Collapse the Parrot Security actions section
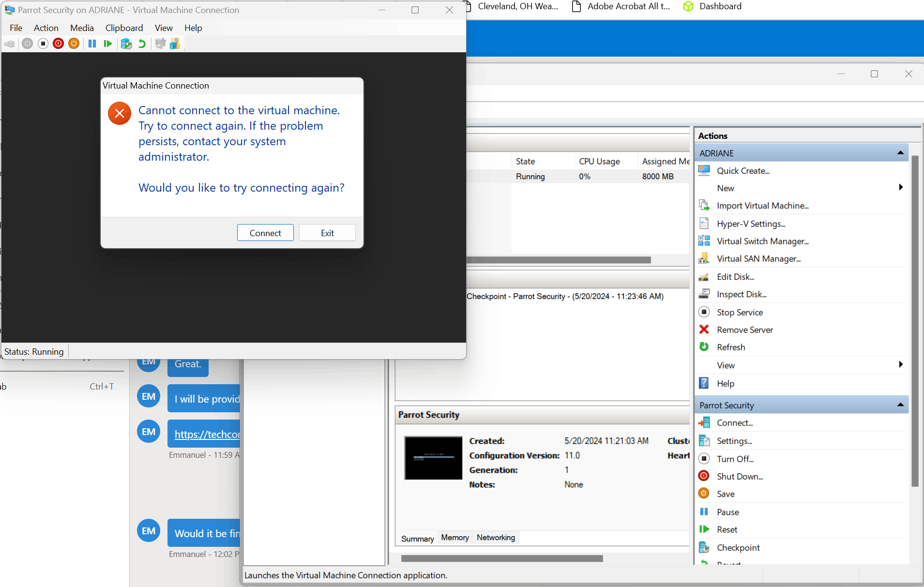Screen dimensions: 924x587 pyautogui.click(x=900, y=405)
